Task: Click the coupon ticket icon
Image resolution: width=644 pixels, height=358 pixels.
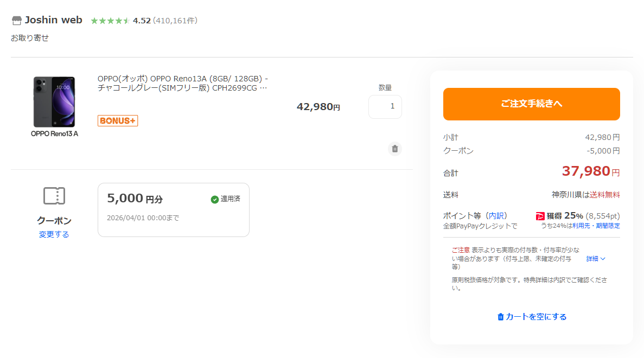Action: [54, 196]
